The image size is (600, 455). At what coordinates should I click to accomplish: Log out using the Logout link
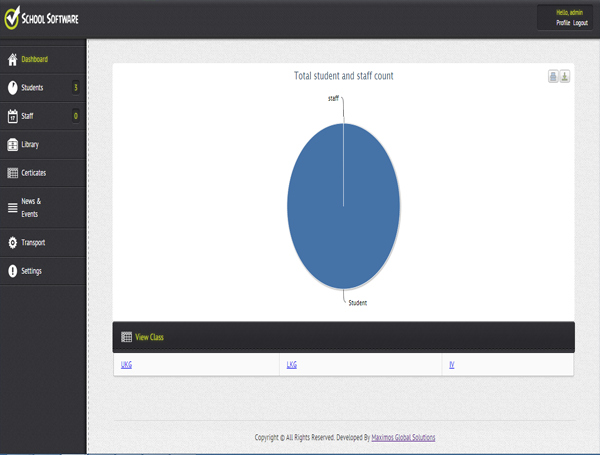pos(581,22)
